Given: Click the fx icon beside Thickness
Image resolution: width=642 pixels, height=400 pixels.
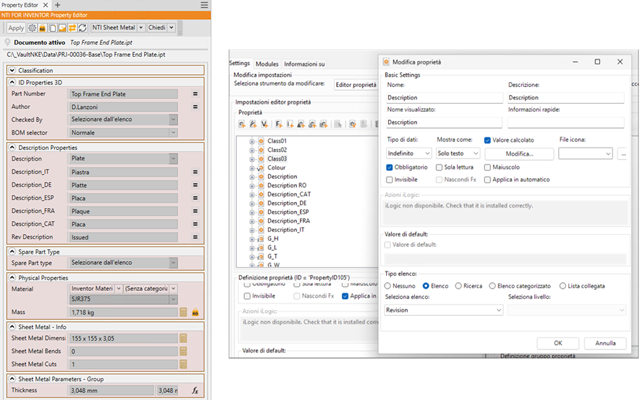Looking at the screenshot, I should [197, 389].
